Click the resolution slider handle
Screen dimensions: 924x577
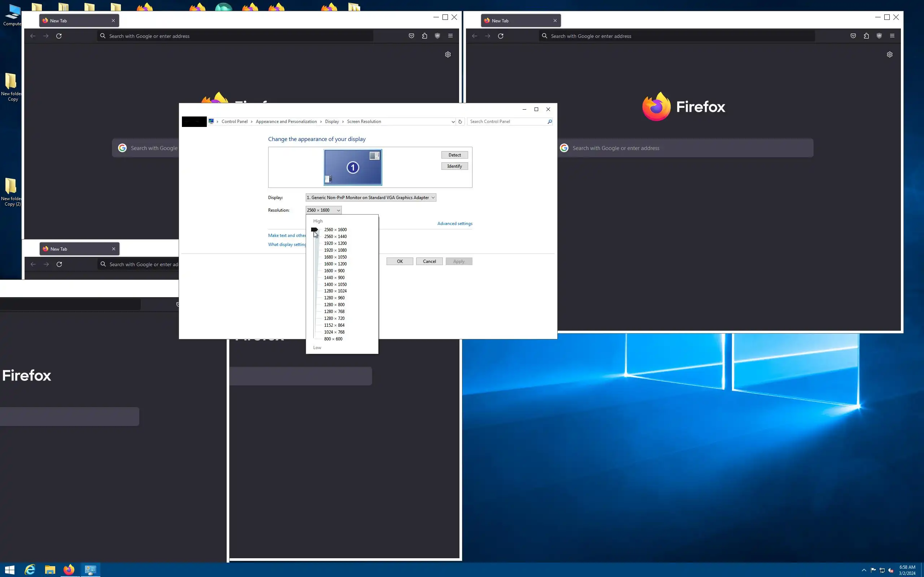click(x=314, y=230)
